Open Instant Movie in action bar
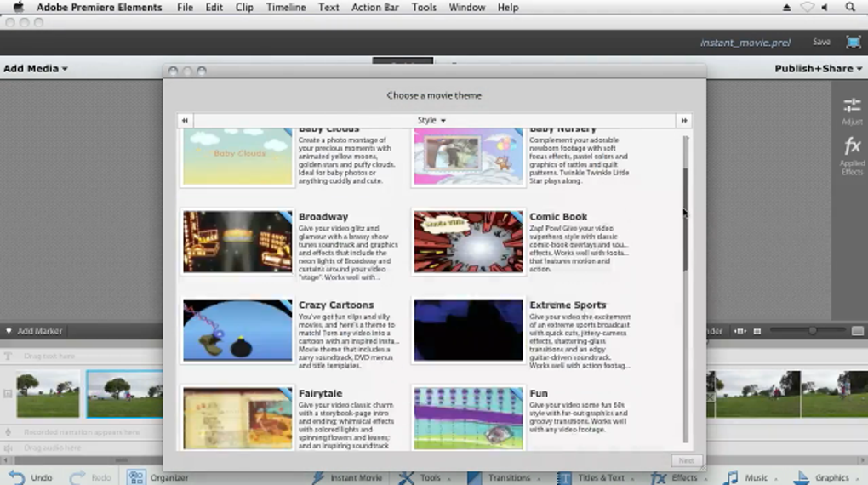 click(x=348, y=477)
